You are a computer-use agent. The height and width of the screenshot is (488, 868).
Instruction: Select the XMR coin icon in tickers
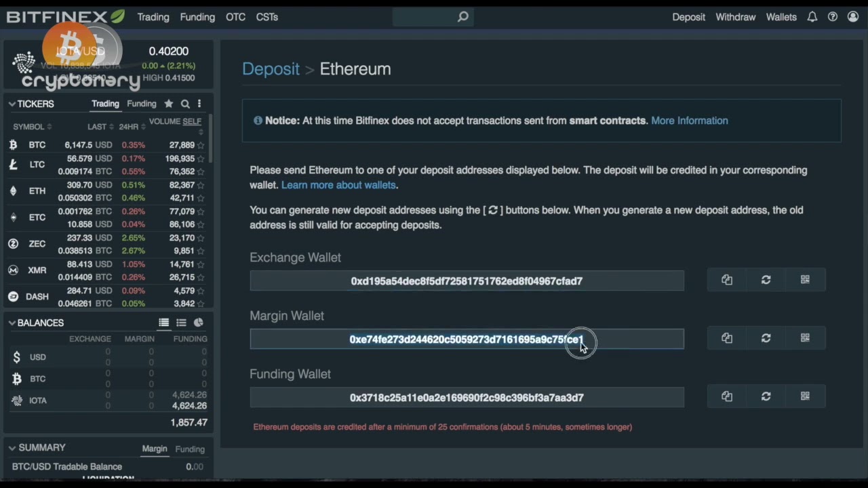pyautogui.click(x=13, y=270)
